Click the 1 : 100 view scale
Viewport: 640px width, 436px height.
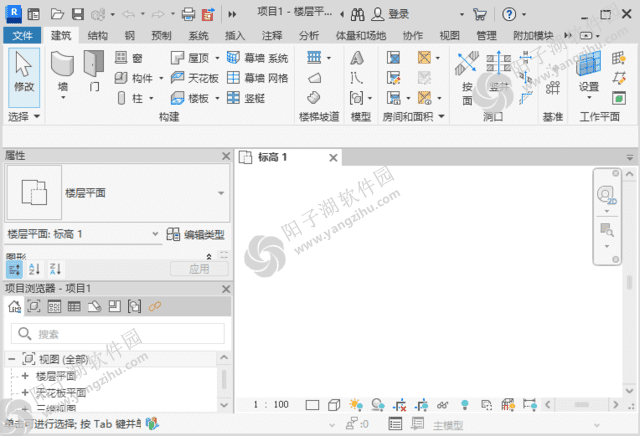[x=271, y=405]
